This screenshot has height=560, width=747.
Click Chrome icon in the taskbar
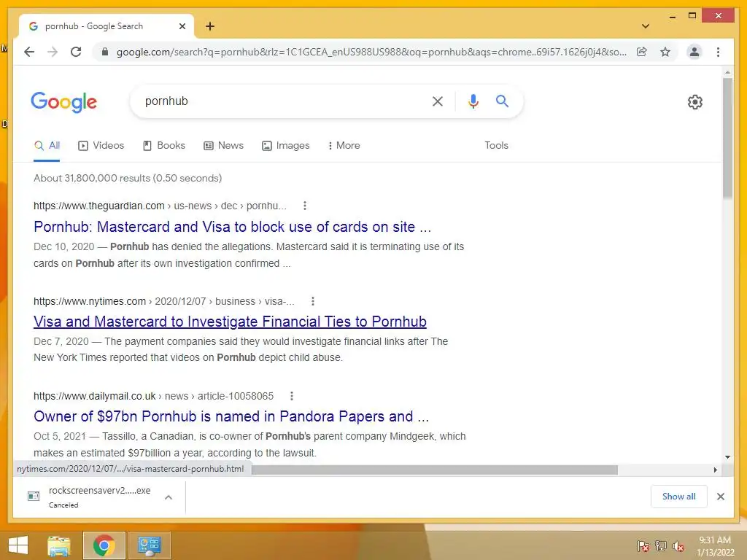[x=104, y=545]
